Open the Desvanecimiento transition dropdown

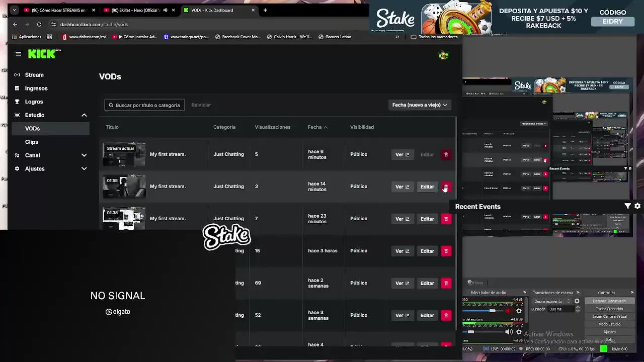click(x=551, y=301)
